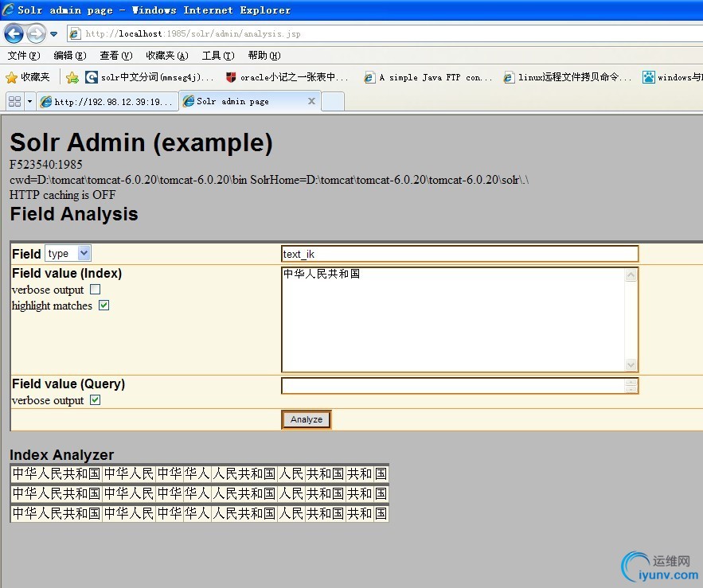Click the Solr Admin (example) heading
The height and width of the screenshot is (588, 703).
coord(141,142)
